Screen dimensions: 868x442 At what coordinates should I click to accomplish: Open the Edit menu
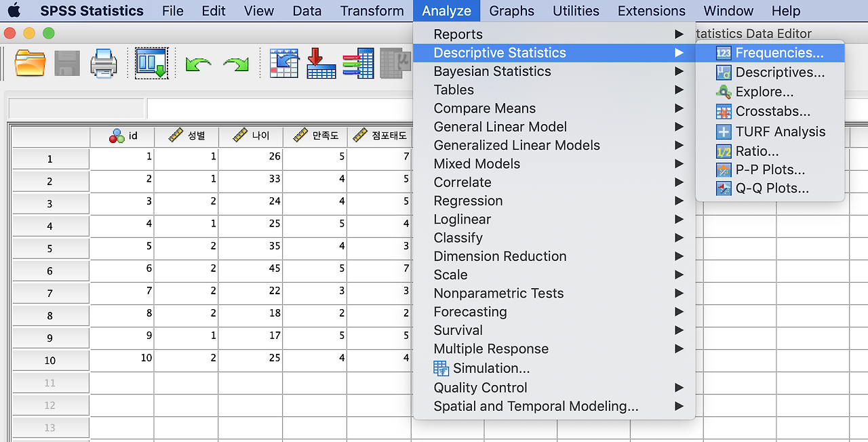click(214, 11)
